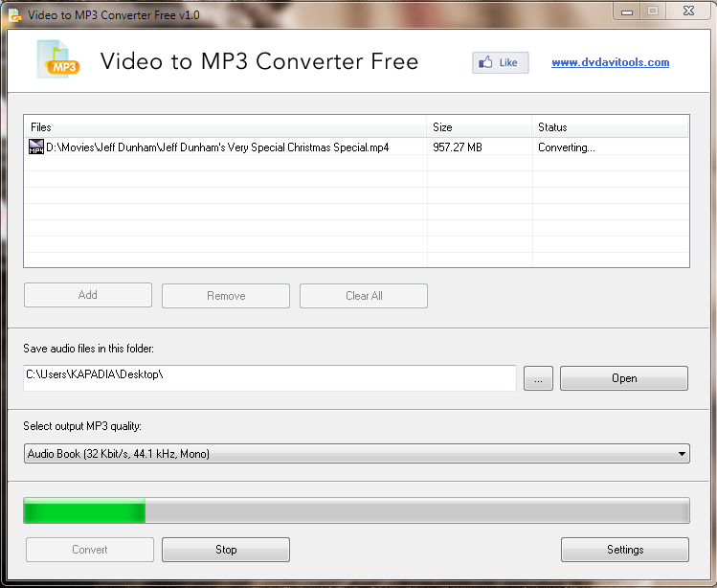The image size is (717, 588).
Task: Click the 'Select output MP3 quality' label
Action: 82,426
